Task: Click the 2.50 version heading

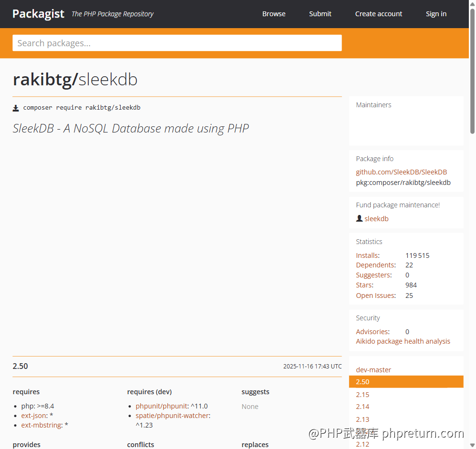Action: coord(20,366)
